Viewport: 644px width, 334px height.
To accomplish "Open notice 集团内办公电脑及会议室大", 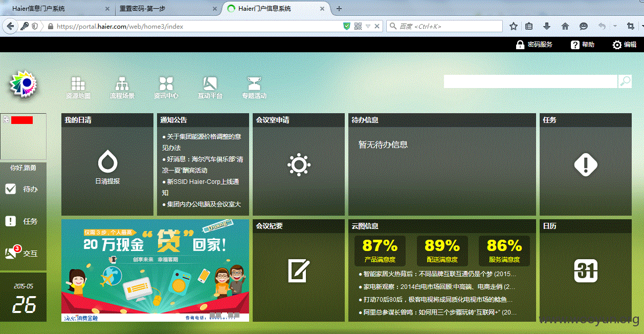I will (x=202, y=204).
